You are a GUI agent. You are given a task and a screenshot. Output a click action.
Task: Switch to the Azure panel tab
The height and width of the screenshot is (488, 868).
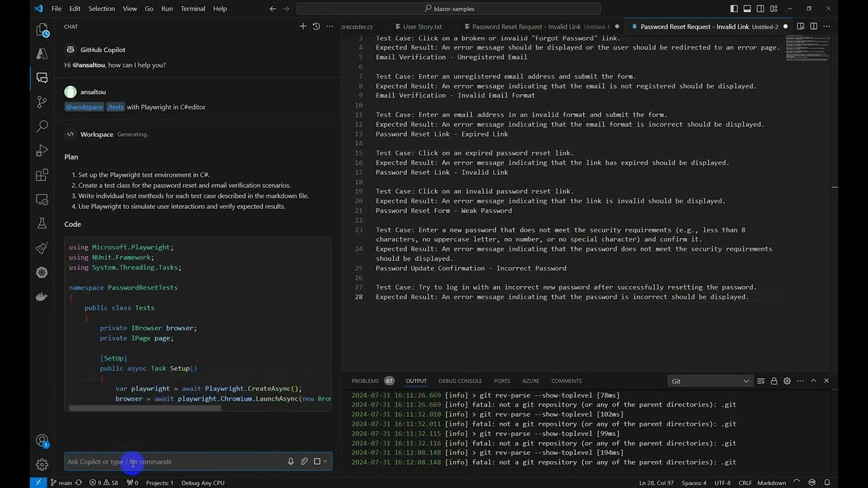click(531, 381)
